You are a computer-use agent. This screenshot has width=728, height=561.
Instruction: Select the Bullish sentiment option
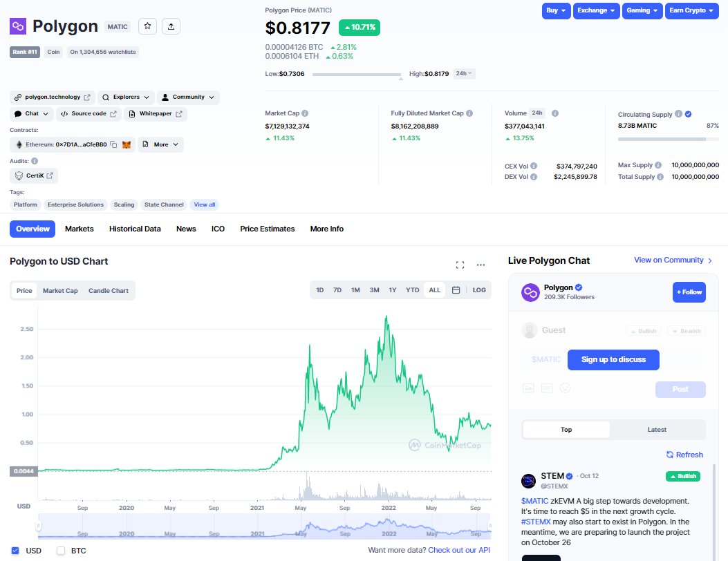643,331
